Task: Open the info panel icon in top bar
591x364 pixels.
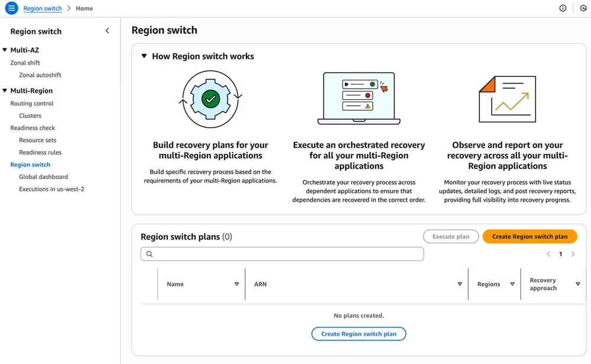Action: pos(563,8)
